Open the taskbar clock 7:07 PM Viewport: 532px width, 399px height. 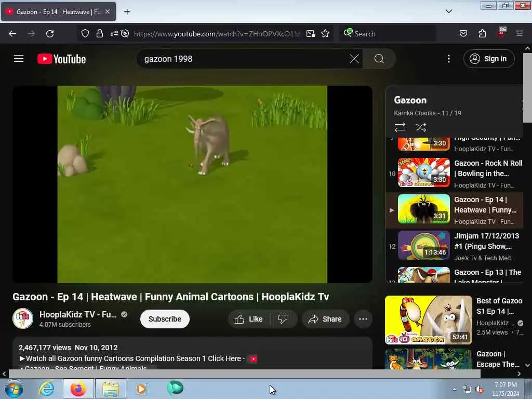click(x=506, y=389)
